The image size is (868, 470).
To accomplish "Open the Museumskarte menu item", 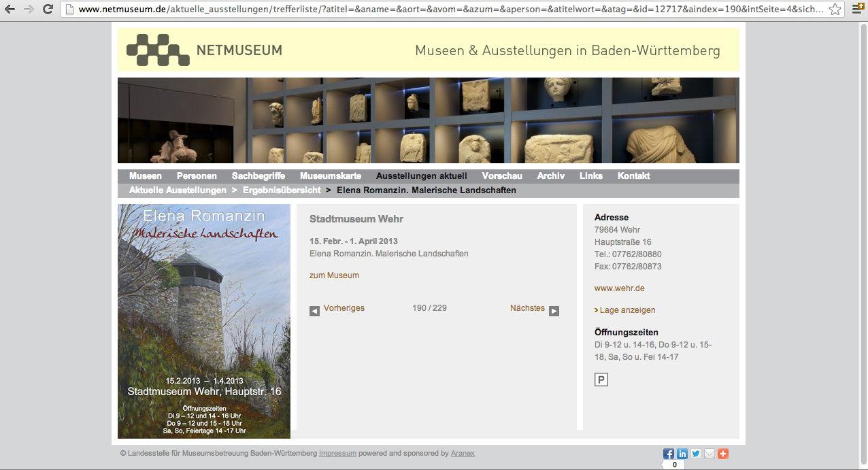I will pos(331,175).
